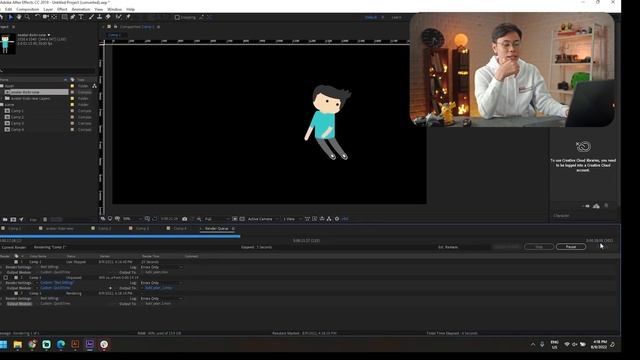Screen dimensions: 640x360
Task: Click Custom: Best Settings render settings link
Action: [57, 282]
